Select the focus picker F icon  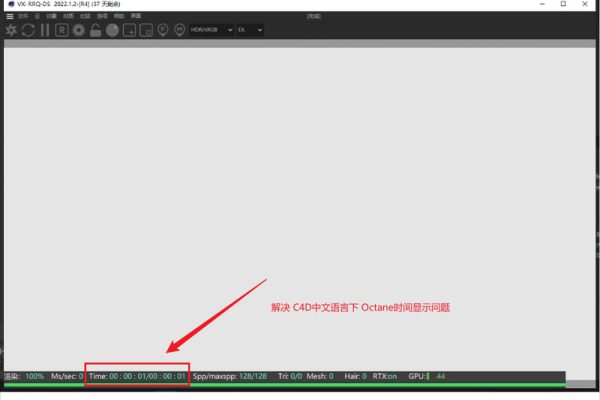pyautogui.click(x=163, y=30)
